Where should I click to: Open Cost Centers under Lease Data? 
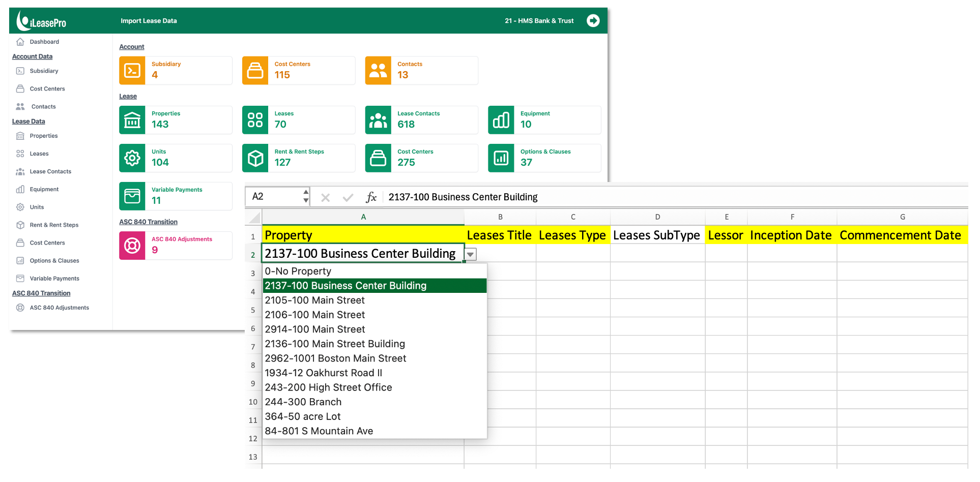[47, 243]
